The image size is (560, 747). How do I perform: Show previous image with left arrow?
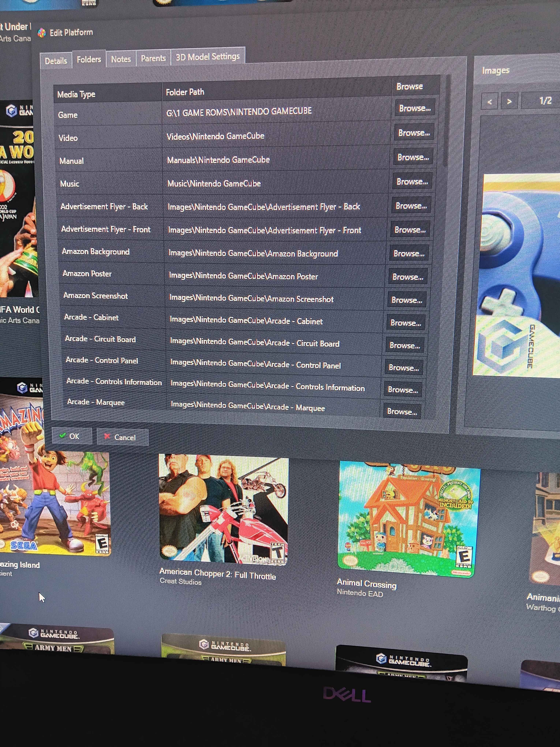490,101
